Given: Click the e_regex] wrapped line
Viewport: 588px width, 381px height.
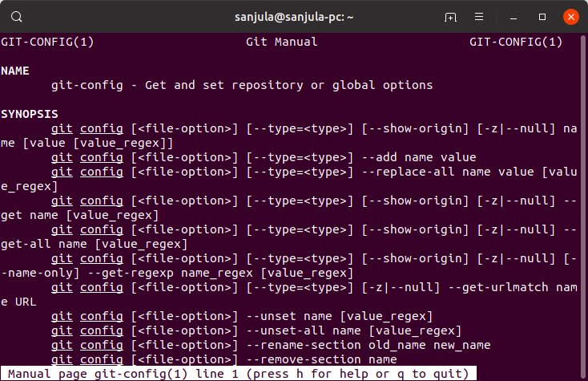Looking at the screenshot, I should 30,186.
